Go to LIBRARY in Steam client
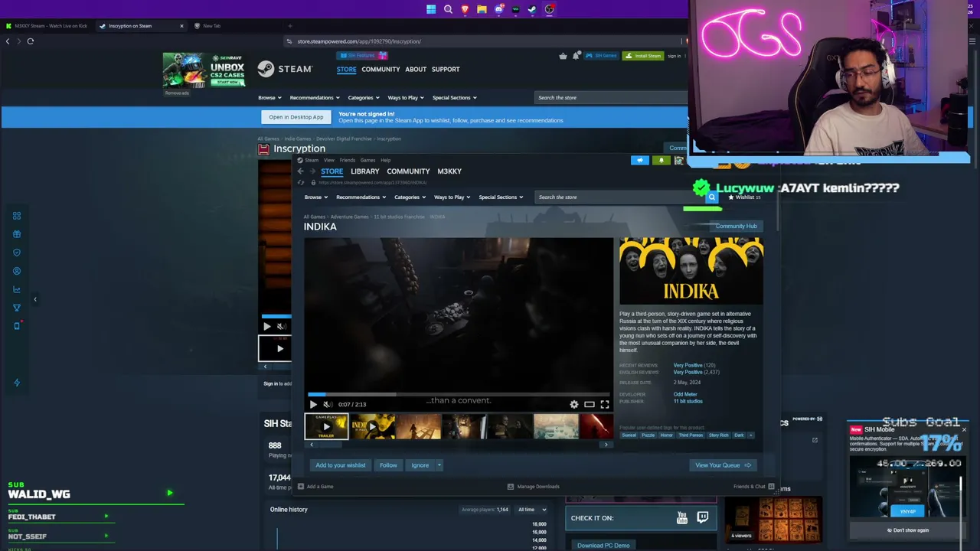 click(x=364, y=171)
